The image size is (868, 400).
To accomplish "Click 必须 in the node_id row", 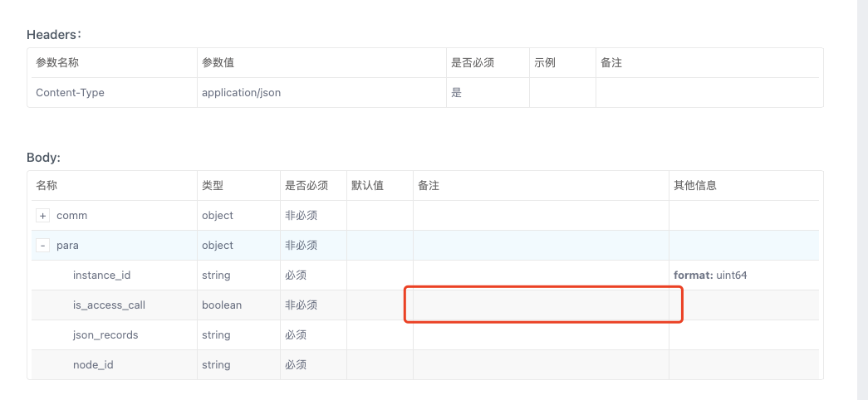I will click(296, 364).
